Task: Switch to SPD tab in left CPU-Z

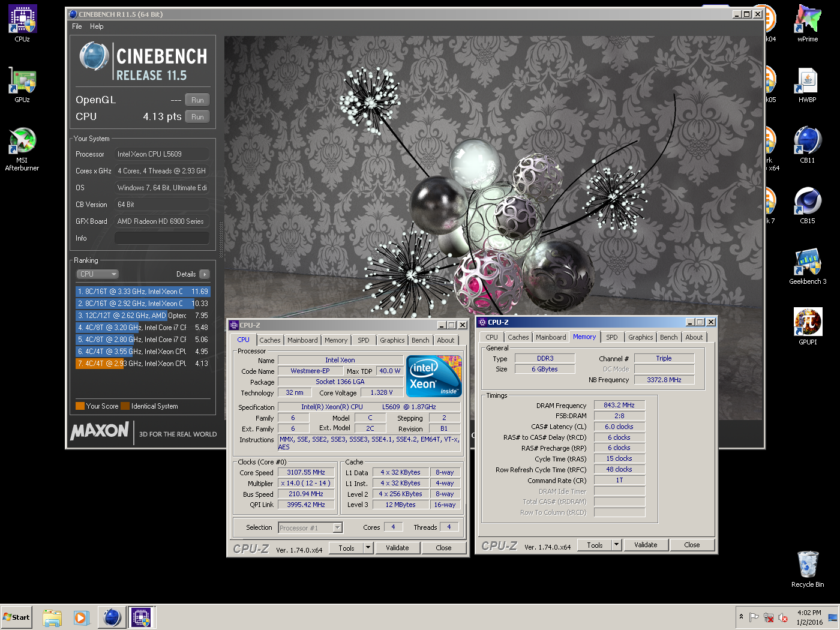Action: coord(364,340)
